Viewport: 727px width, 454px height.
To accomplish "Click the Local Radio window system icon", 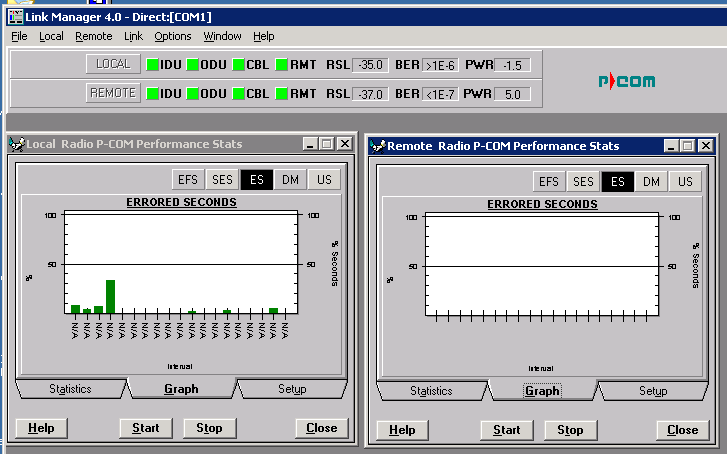I will coord(17,144).
